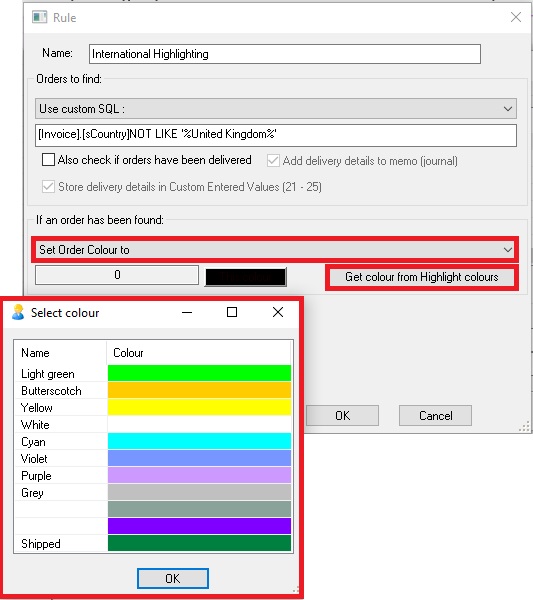Close the Rule dialog
Image resolution: width=533 pixels, height=600 pixels.
516,17
